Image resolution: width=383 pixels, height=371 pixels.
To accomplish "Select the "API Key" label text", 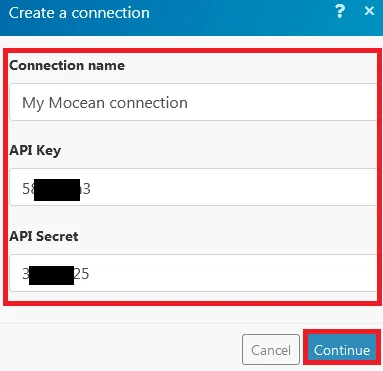I will coord(35,150).
